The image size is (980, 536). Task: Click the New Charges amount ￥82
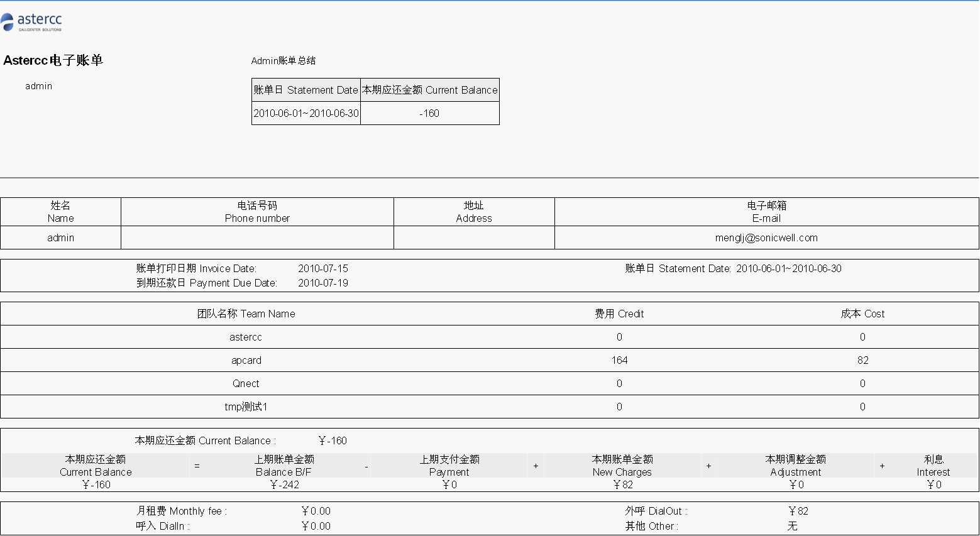[x=622, y=484]
